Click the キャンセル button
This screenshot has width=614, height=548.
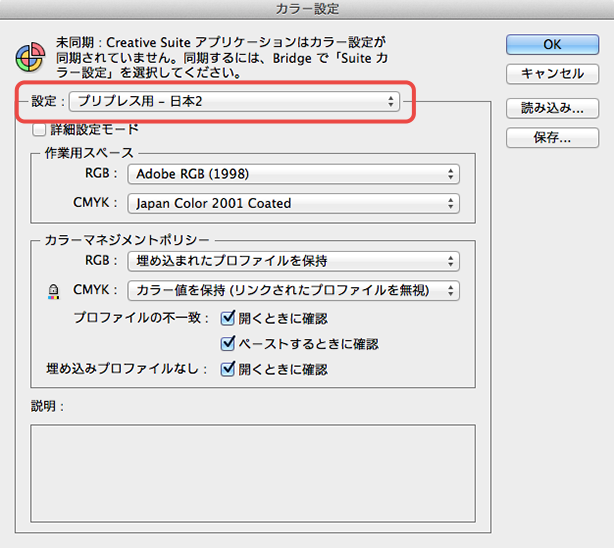[552, 74]
